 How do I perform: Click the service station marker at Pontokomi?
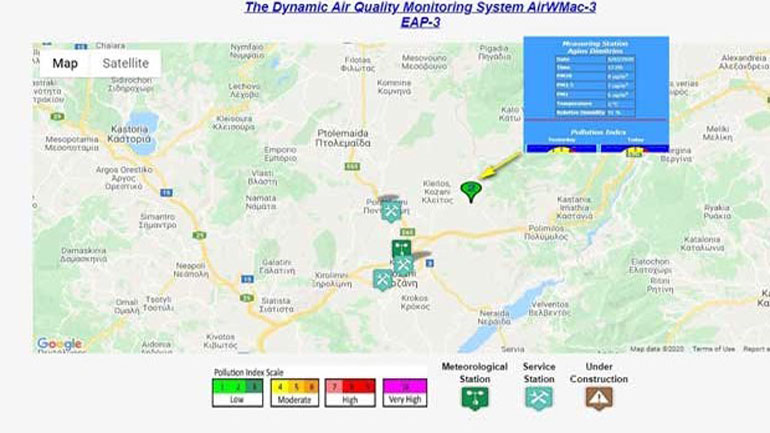point(391,211)
